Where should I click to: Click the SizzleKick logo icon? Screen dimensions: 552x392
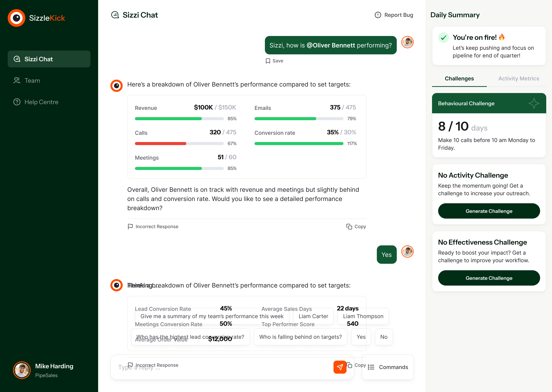click(16, 18)
